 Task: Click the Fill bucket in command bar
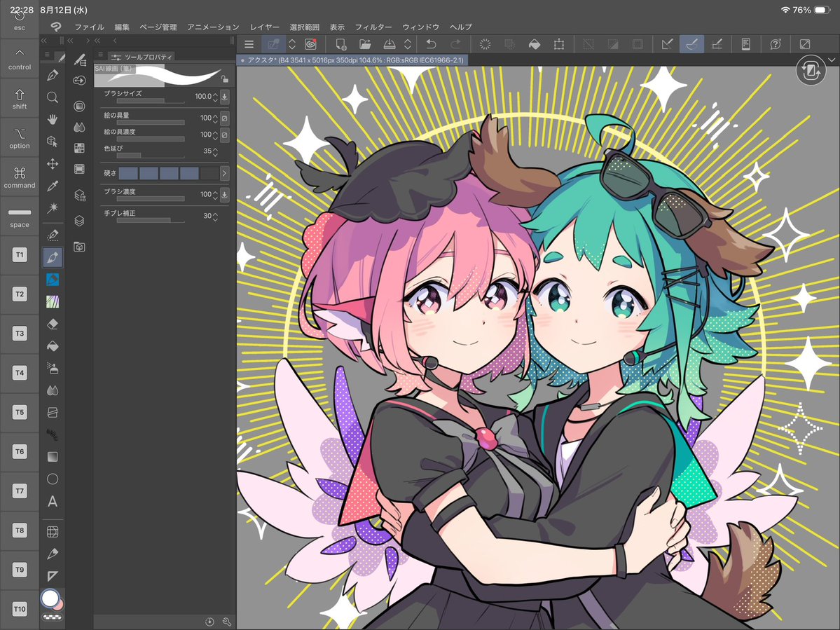pos(534,44)
